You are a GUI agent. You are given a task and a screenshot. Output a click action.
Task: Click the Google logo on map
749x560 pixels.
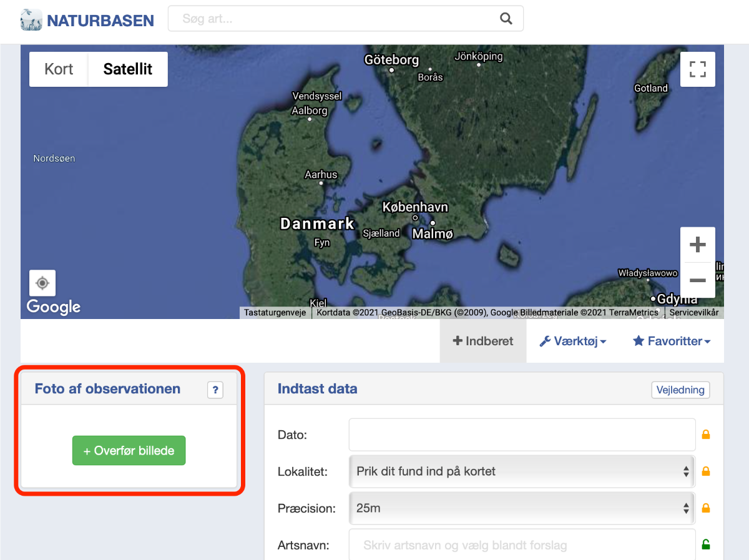click(x=54, y=307)
